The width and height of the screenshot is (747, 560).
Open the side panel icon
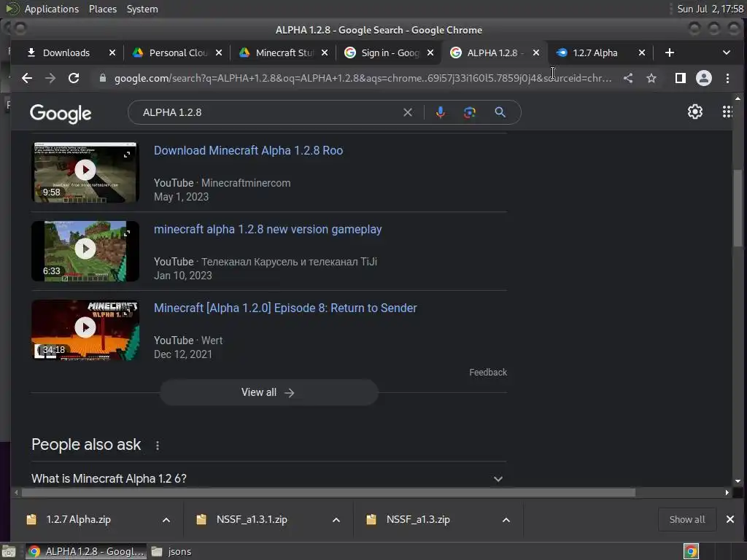tap(681, 78)
